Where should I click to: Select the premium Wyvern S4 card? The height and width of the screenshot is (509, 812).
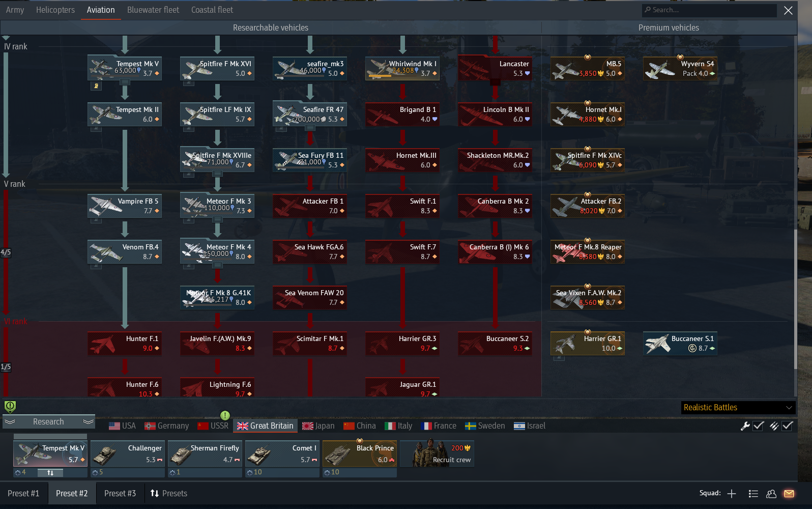[x=680, y=68]
